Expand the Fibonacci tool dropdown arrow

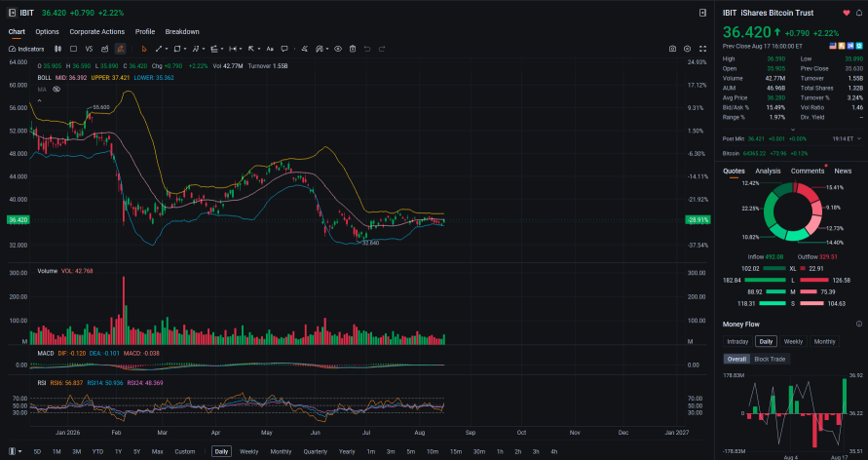222,49
